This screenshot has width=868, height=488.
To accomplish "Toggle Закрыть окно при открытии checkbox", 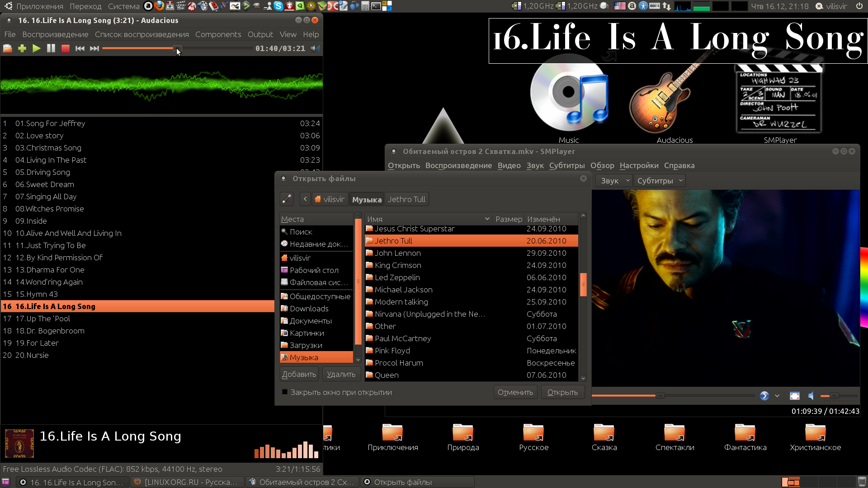I will [285, 392].
